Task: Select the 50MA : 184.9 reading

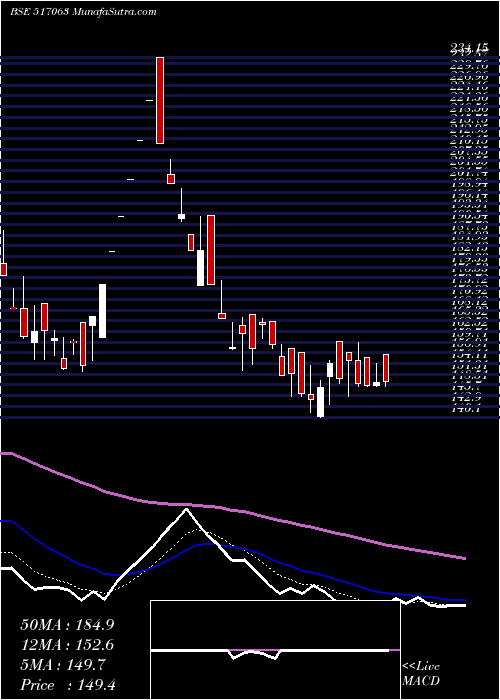Action: click(x=67, y=625)
